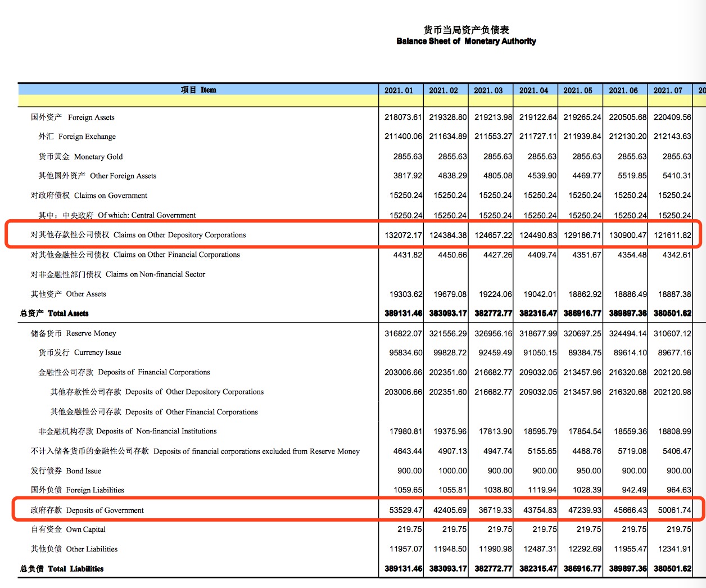Click the "Total Liabilities" row label
The height and width of the screenshot is (588, 706).
[x=62, y=569]
